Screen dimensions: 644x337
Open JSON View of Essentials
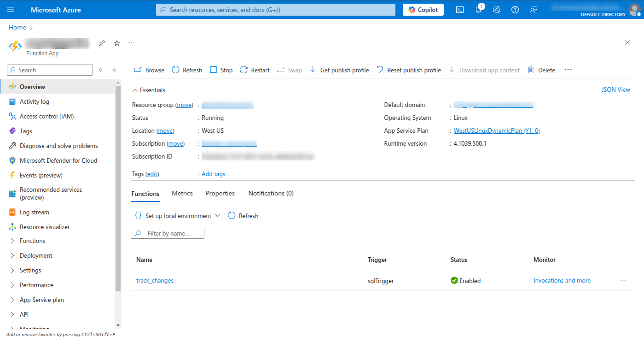(x=616, y=89)
